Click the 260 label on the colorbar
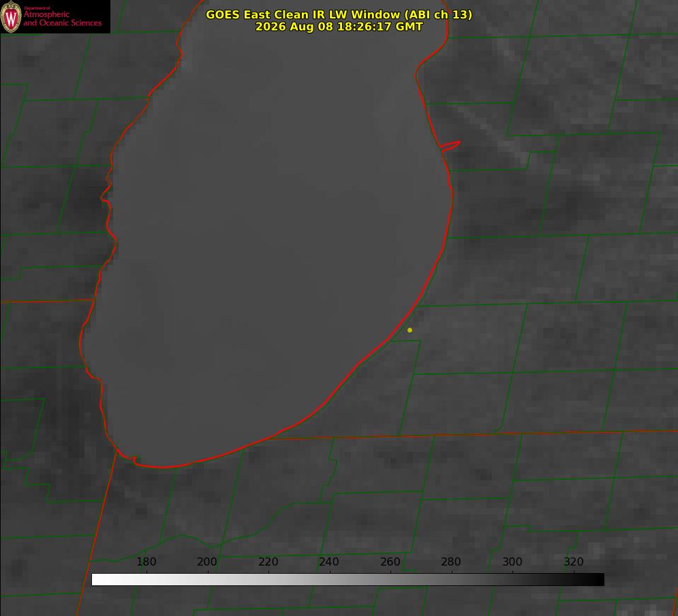Screen dimensions: 678x616 [390, 561]
